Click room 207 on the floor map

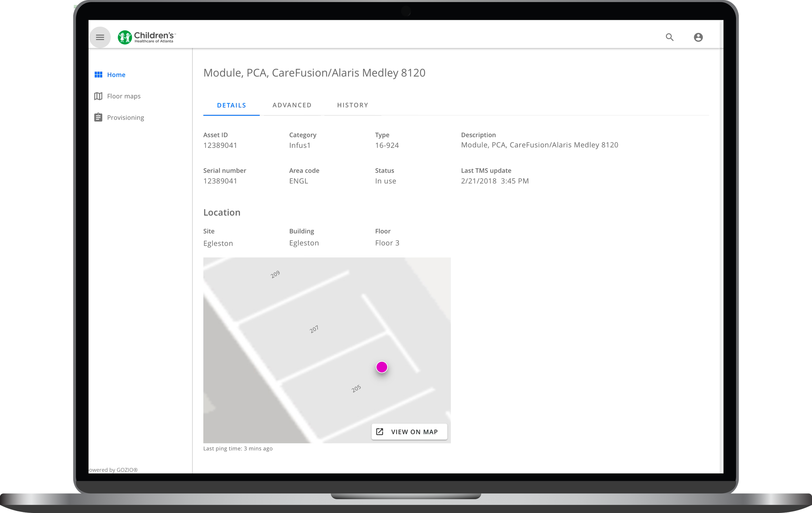click(x=314, y=329)
